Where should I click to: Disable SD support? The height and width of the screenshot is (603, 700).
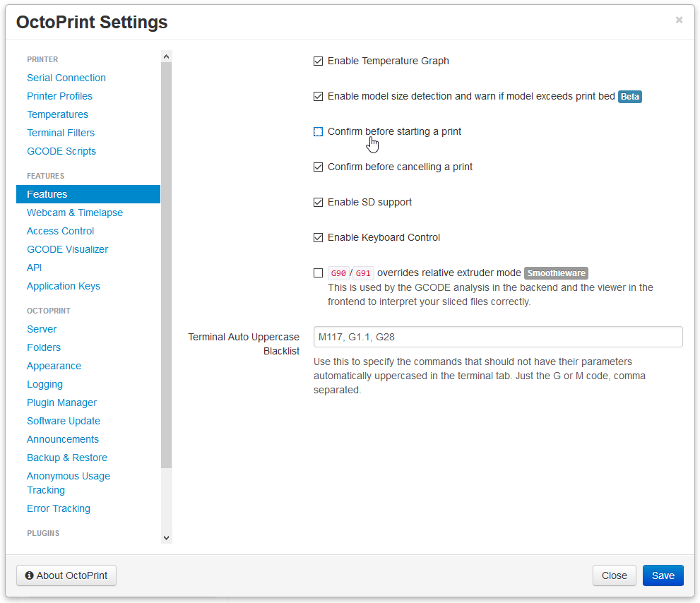(x=318, y=202)
